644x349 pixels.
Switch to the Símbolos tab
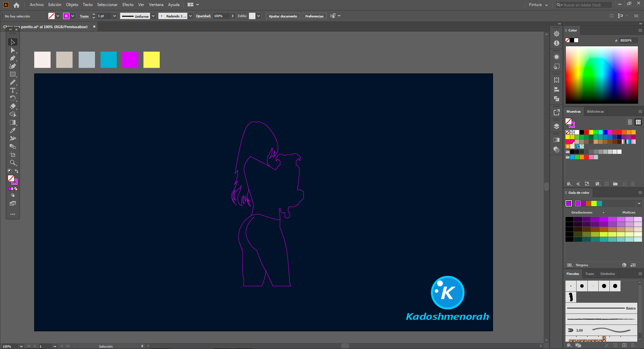coord(607,274)
